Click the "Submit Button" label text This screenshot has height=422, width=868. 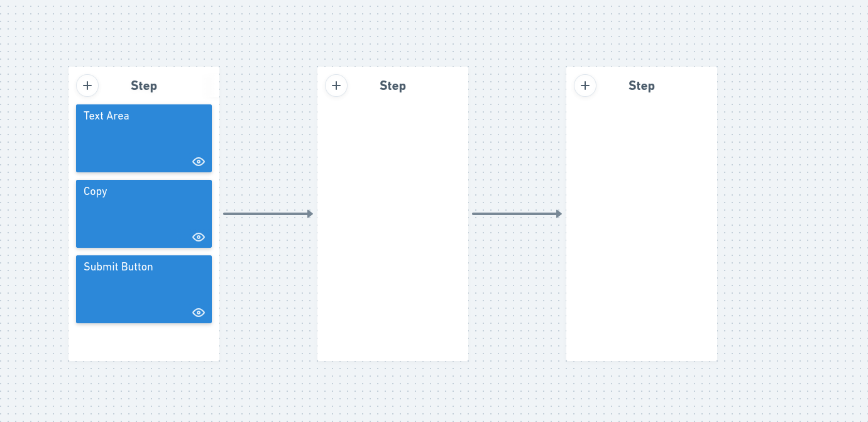tap(118, 267)
